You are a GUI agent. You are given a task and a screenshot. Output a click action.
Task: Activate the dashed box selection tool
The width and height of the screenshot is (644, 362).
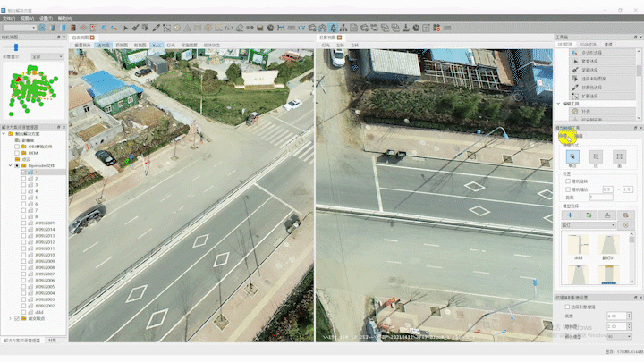point(166,28)
